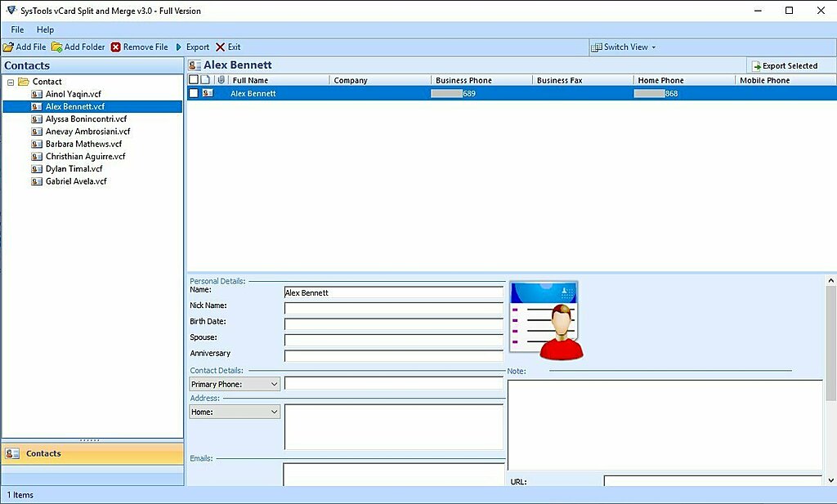Open the File menu

[x=17, y=29]
